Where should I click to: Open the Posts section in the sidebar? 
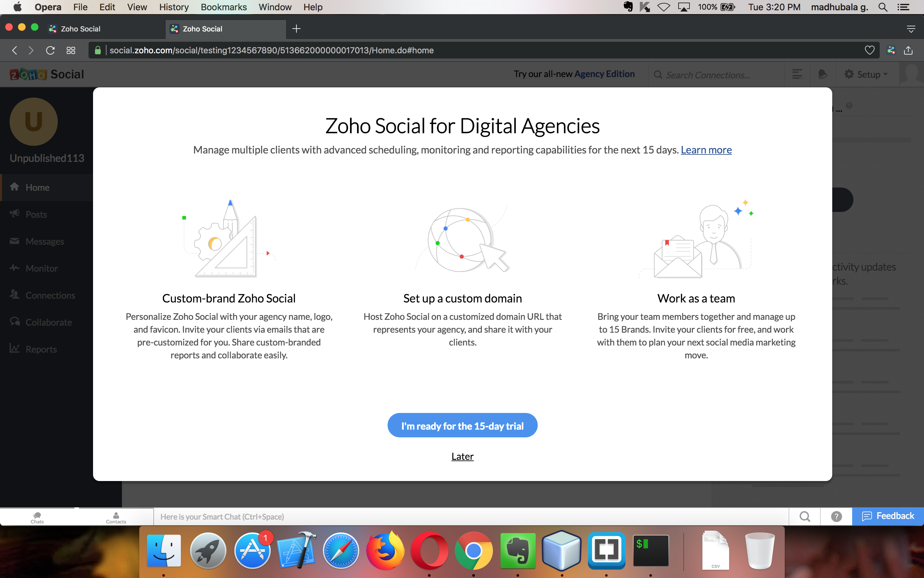click(47, 214)
